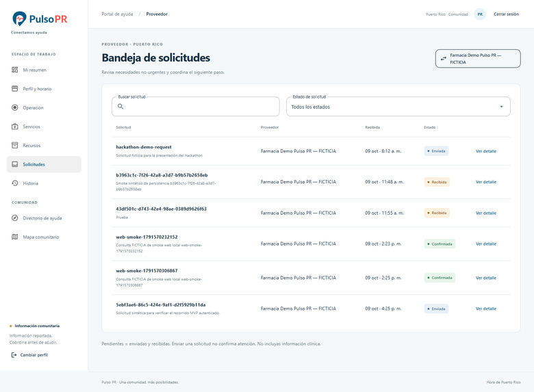This screenshot has width=534, height=392.
Task: Open the Estado de solicitud dropdown
Action: pyautogui.click(x=398, y=107)
